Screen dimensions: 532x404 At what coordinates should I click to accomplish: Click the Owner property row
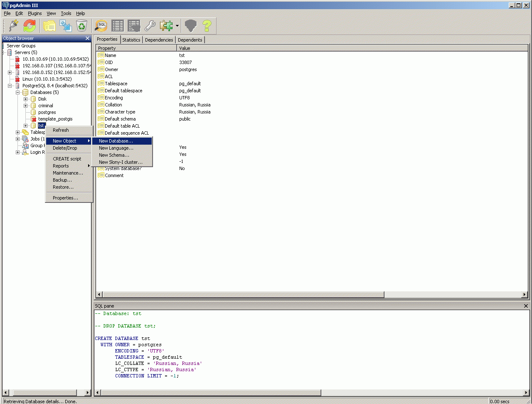(312, 69)
